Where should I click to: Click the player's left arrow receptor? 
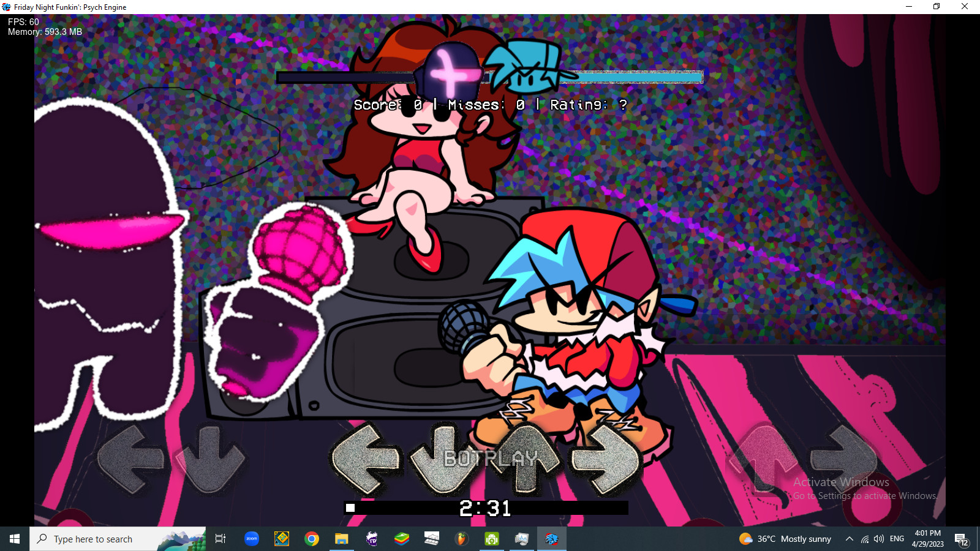366,458
